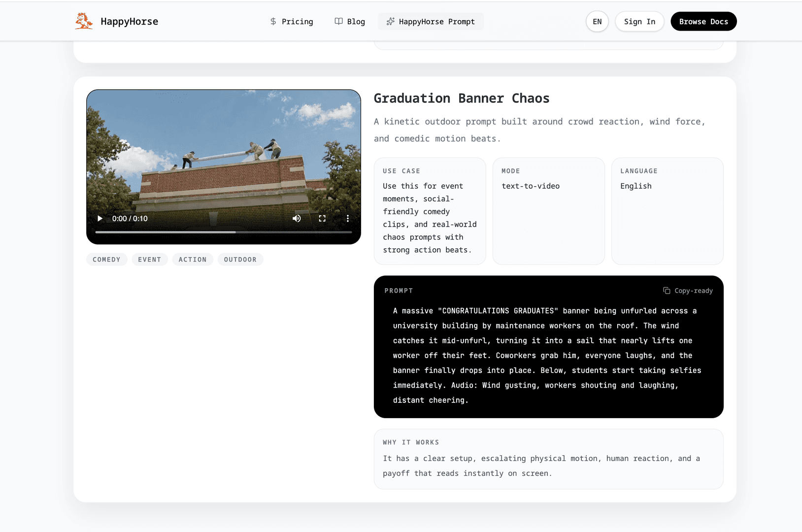This screenshot has width=802, height=532.
Task: Click the WHY IT WORKS label
Action: (411, 442)
